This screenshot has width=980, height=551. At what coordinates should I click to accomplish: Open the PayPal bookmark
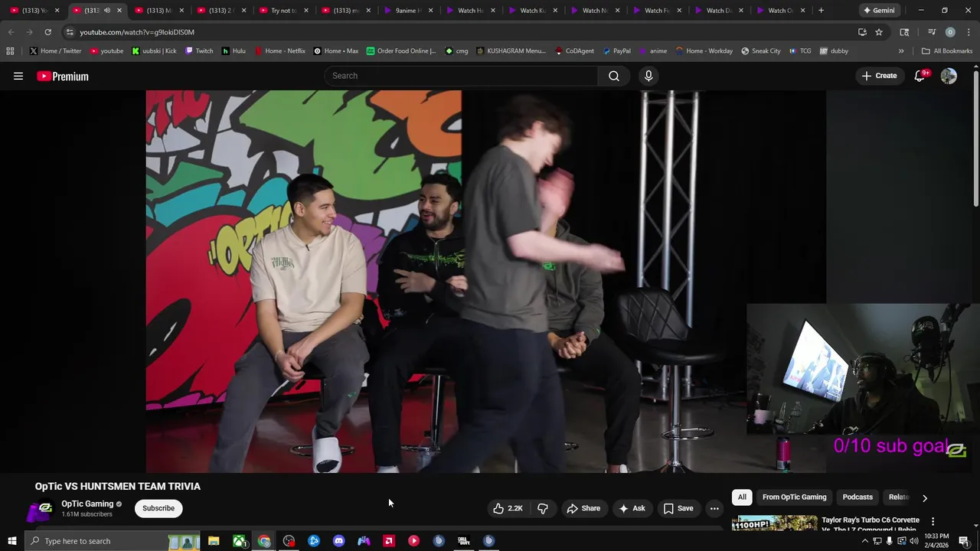[x=616, y=51]
